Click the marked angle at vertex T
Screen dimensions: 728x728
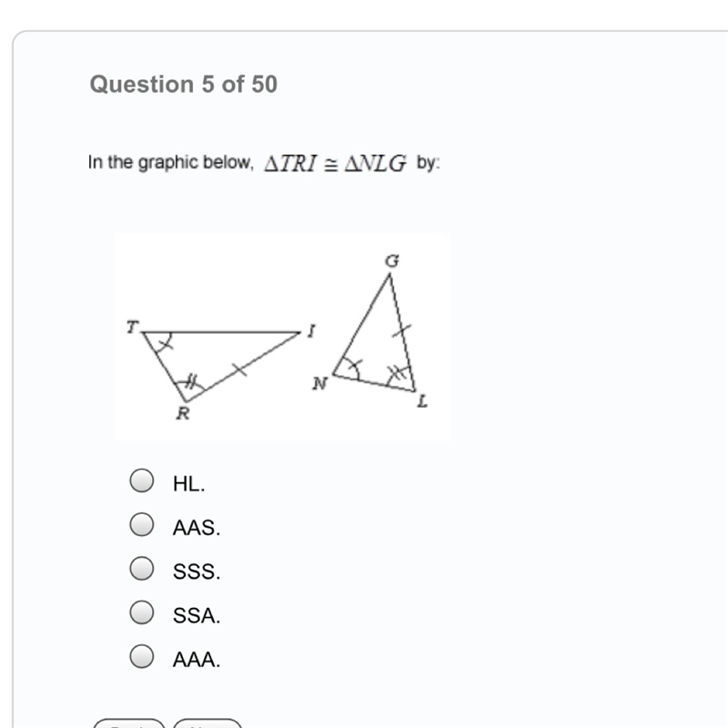(x=160, y=342)
